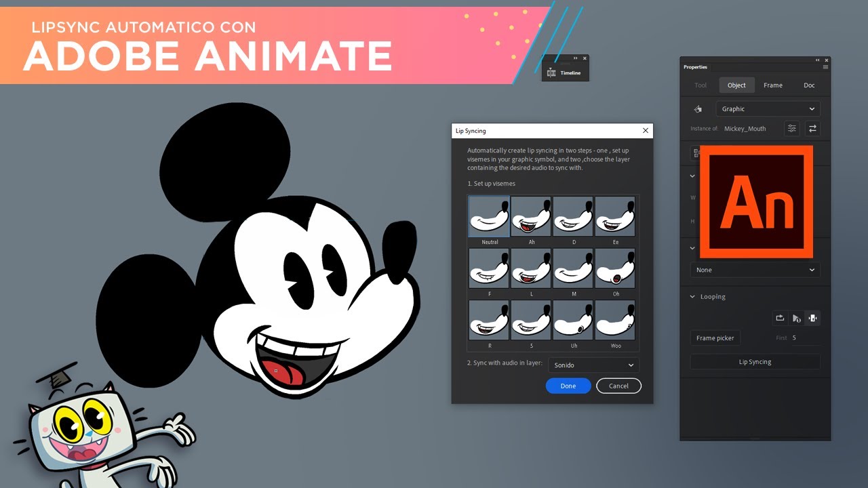
Task: Select Single frame looping icon
Action: point(812,318)
